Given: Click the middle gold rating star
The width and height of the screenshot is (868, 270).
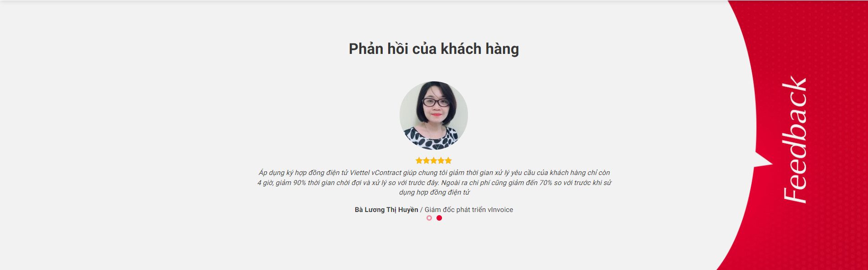Looking at the screenshot, I should 433,160.
